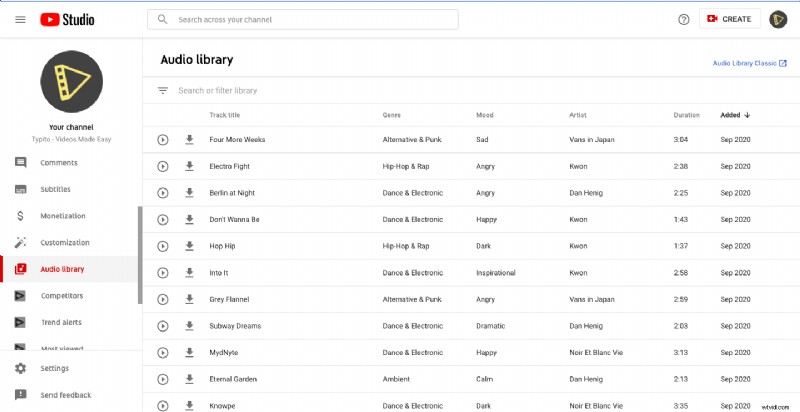The width and height of the screenshot is (800, 412).
Task: Click the sidebar vertical scrollbar
Action: 140,255
